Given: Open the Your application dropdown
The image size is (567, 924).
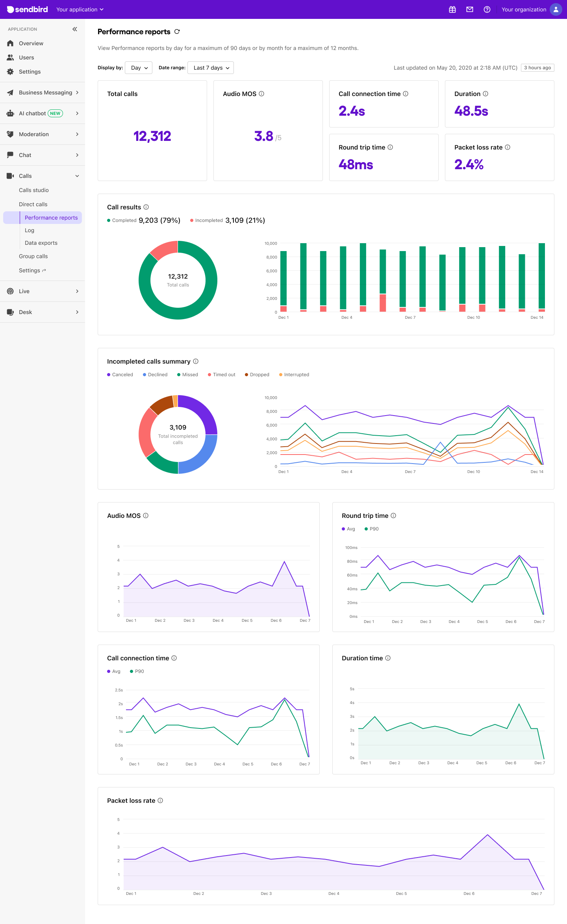Looking at the screenshot, I should pyautogui.click(x=80, y=9).
